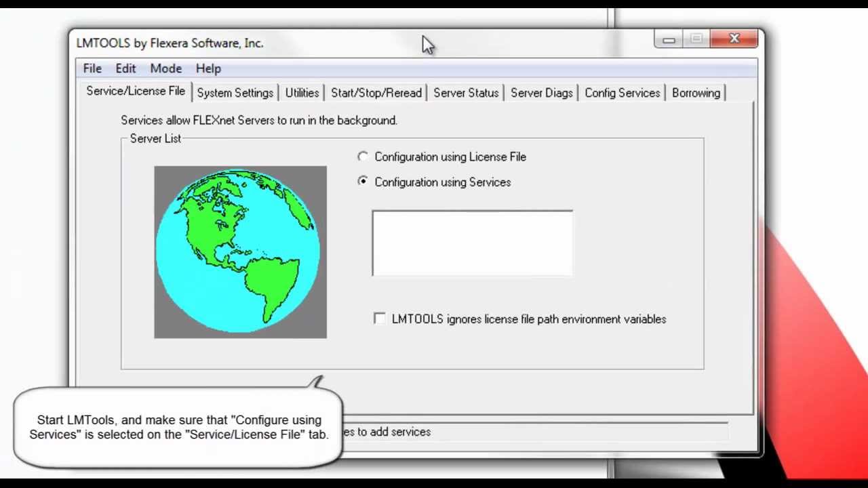Select Configuration using Services radio button
Viewport: 868px width, 488px height.
point(434,182)
